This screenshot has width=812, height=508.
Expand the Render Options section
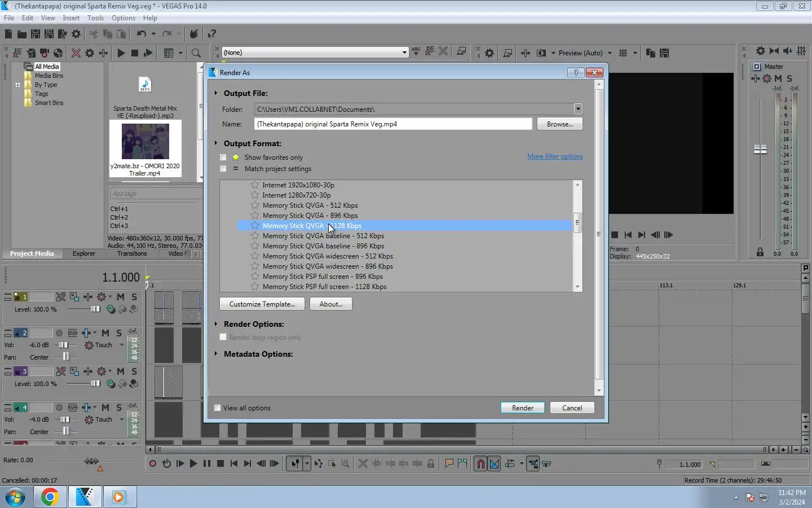216,324
